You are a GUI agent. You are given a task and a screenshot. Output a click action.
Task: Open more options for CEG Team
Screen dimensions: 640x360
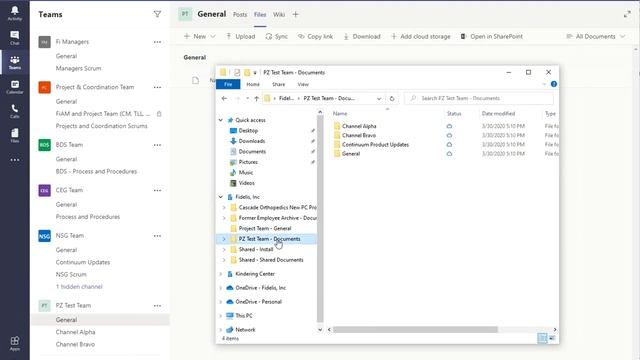[157, 190]
